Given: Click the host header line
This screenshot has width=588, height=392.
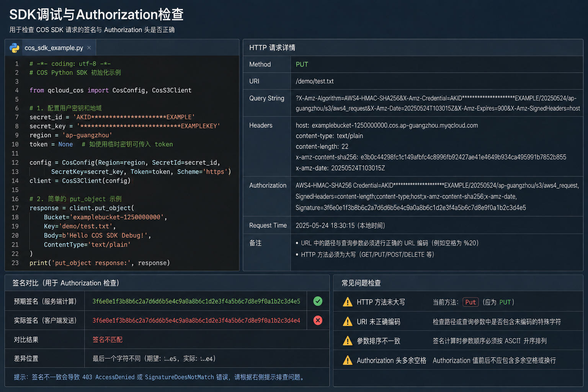Looking at the screenshot, I should (x=387, y=126).
